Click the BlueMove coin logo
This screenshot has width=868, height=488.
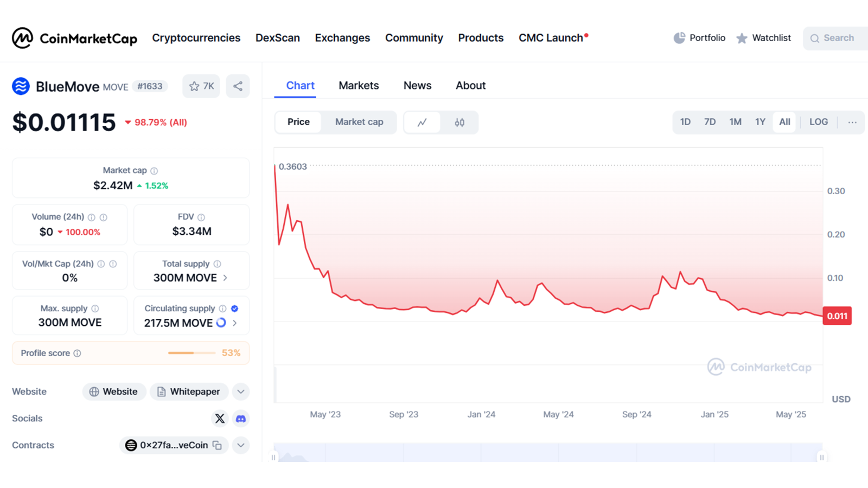pyautogui.click(x=21, y=86)
